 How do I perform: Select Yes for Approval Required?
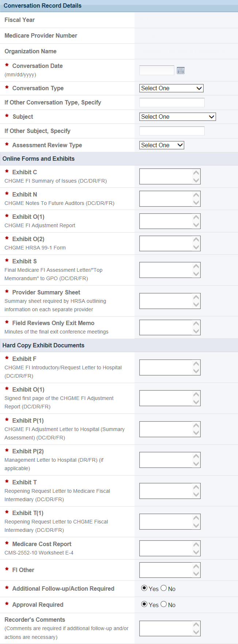point(144,604)
